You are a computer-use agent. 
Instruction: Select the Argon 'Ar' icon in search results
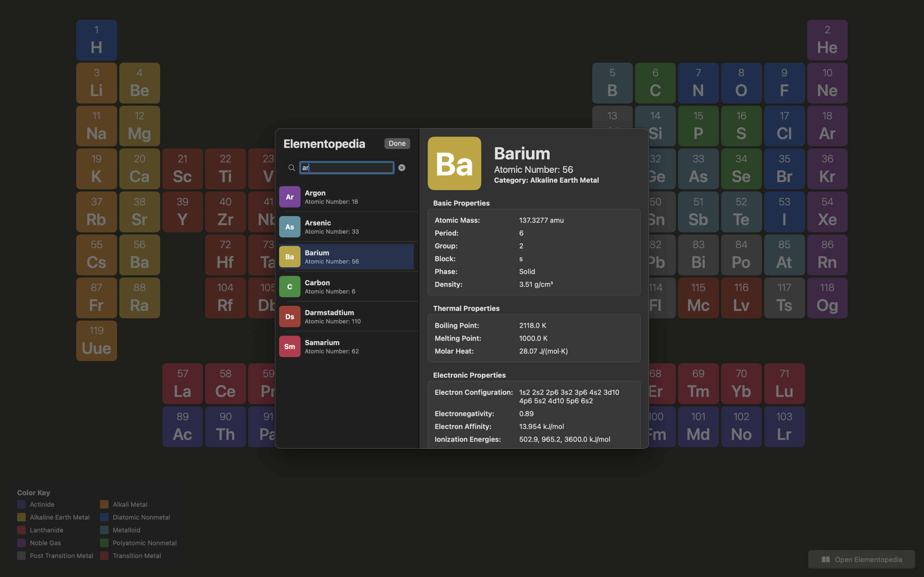[289, 197]
